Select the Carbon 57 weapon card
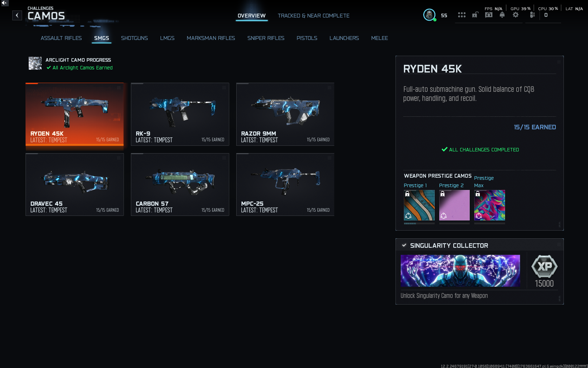588x368 pixels. click(180, 185)
